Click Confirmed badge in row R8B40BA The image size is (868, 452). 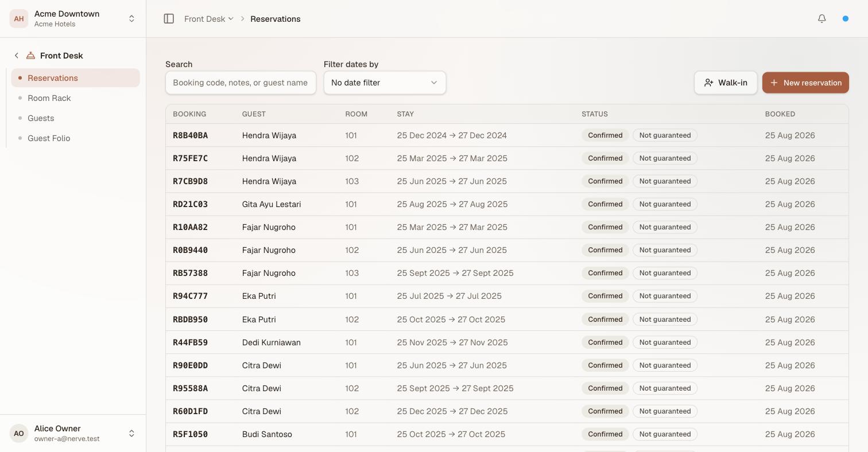click(x=605, y=135)
